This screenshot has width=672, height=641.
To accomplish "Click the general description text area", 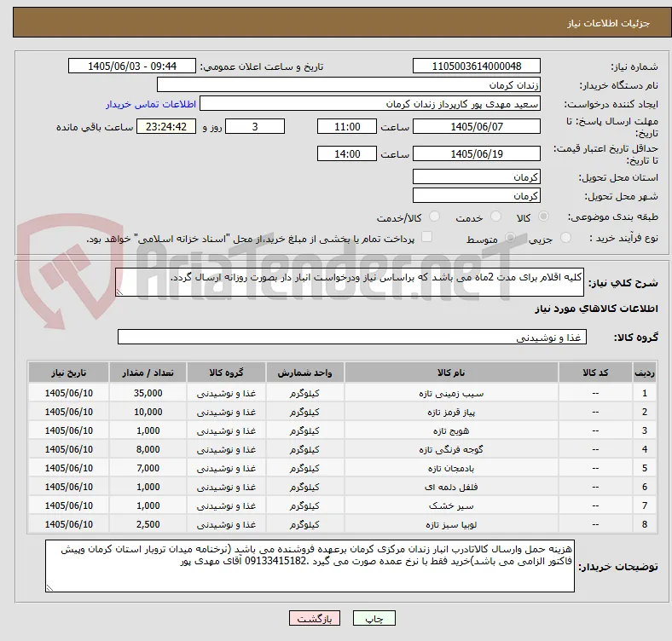I will click(x=350, y=282).
